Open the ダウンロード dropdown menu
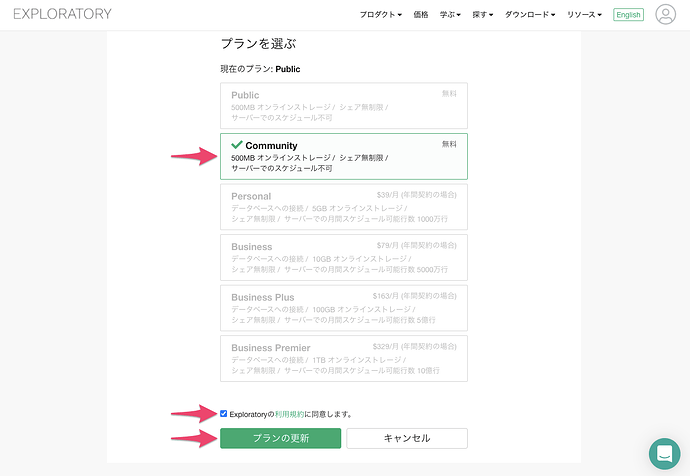This screenshot has width=690, height=476. tap(530, 15)
